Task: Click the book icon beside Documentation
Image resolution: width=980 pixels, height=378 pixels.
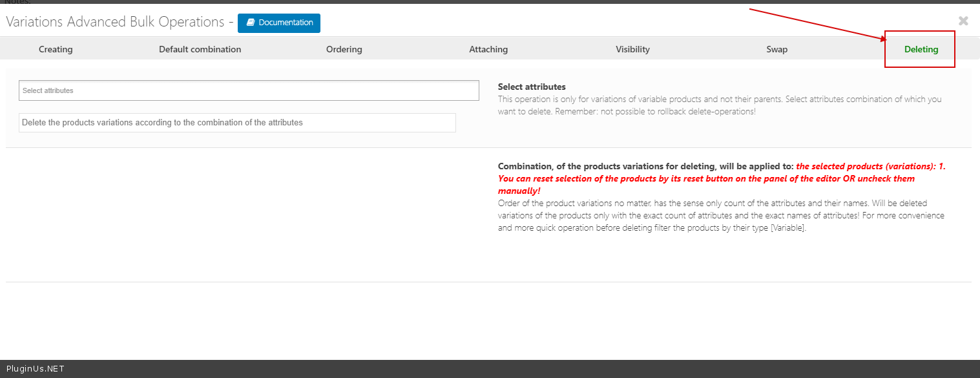Action: [251, 23]
